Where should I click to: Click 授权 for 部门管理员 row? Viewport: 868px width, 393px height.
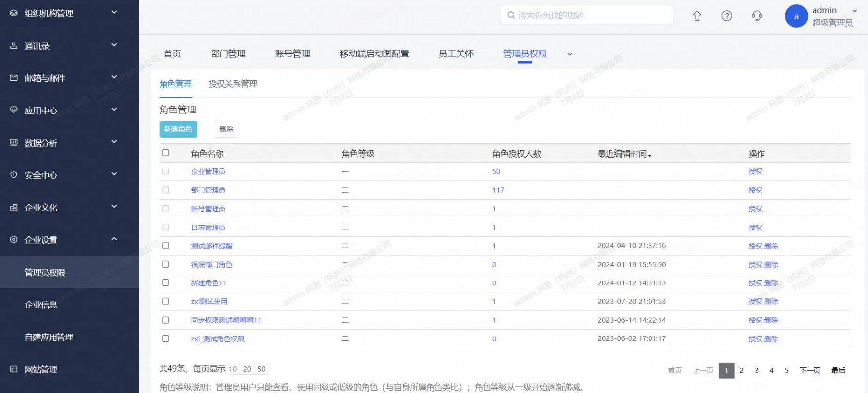coord(756,190)
